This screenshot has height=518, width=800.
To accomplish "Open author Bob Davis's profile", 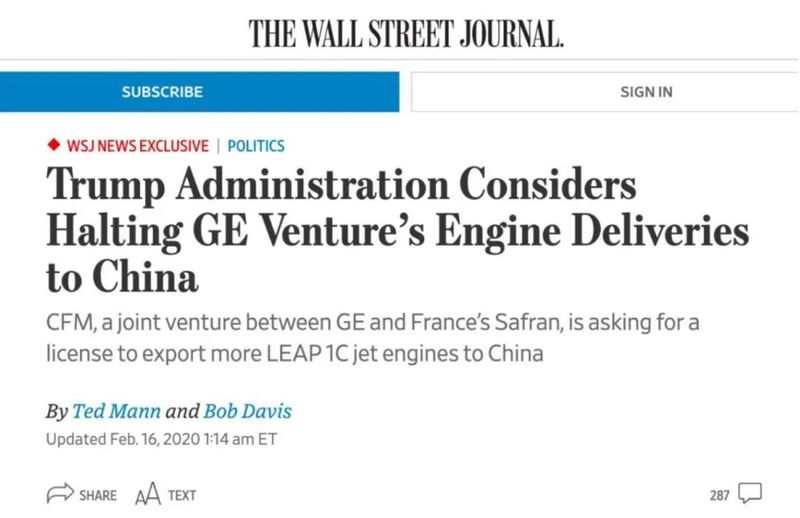I will (248, 411).
